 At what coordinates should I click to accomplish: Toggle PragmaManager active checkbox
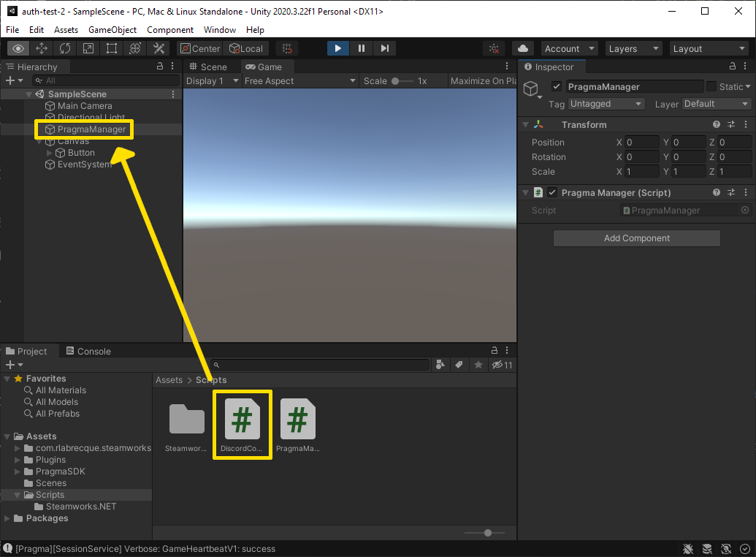557,86
